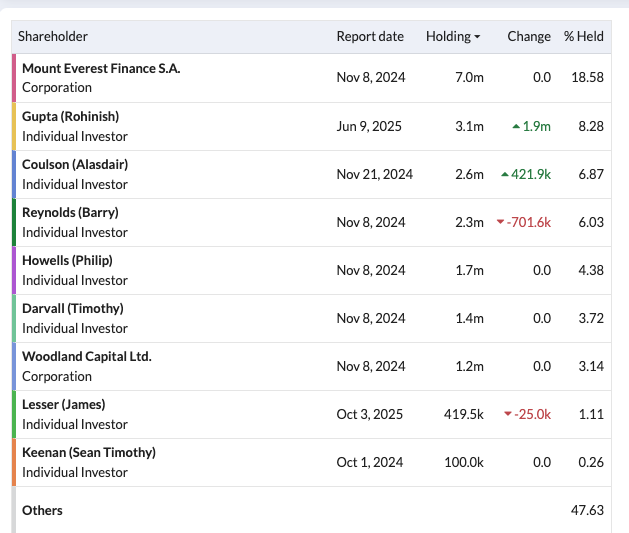Select holding value 1.7m
This screenshot has width=629, height=533.
coord(469,270)
